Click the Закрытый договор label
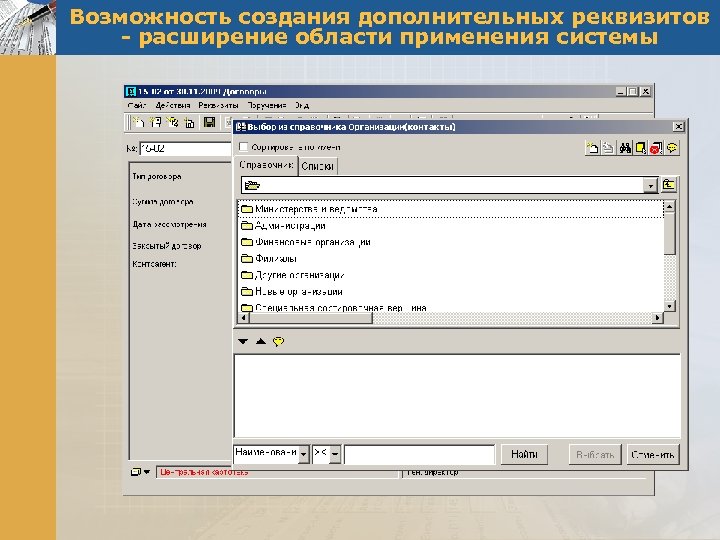The image size is (720, 540). click(167, 246)
